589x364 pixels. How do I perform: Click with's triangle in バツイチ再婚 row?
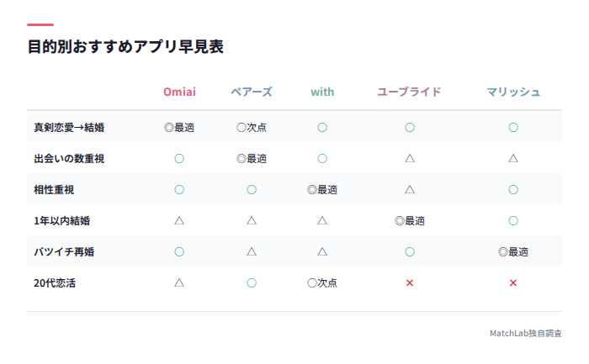coord(322,252)
